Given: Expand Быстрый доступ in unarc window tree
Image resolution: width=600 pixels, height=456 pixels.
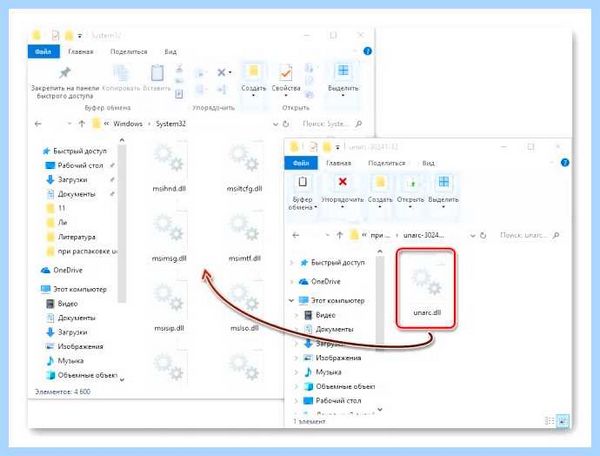Looking at the screenshot, I should click(x=292, y=262).
